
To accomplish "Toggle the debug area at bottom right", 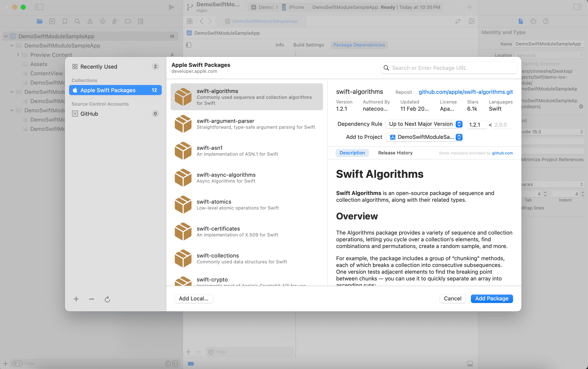I will point(470,363).
